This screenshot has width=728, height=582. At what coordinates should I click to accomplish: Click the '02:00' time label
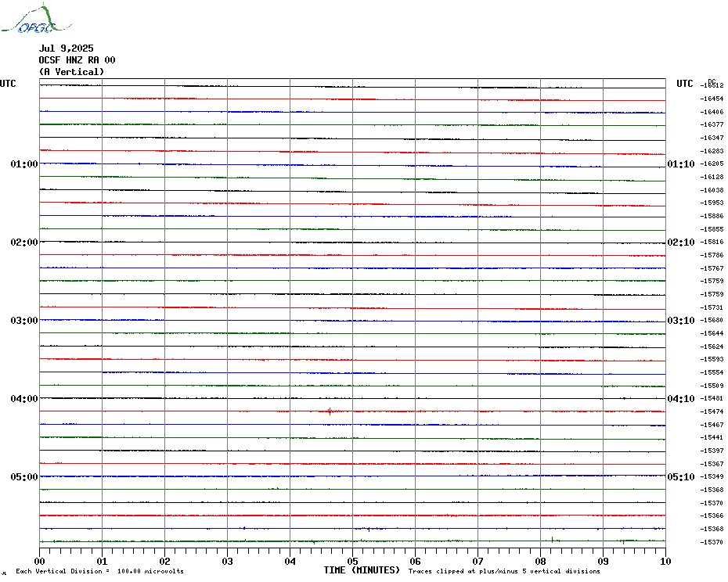coord(24,242)
